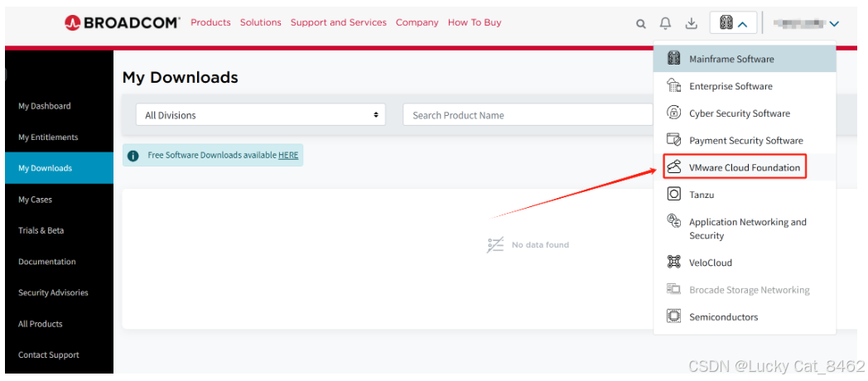Open the notifications bell icon
Screen dimensions: 868x381
(x=665, y=23)
